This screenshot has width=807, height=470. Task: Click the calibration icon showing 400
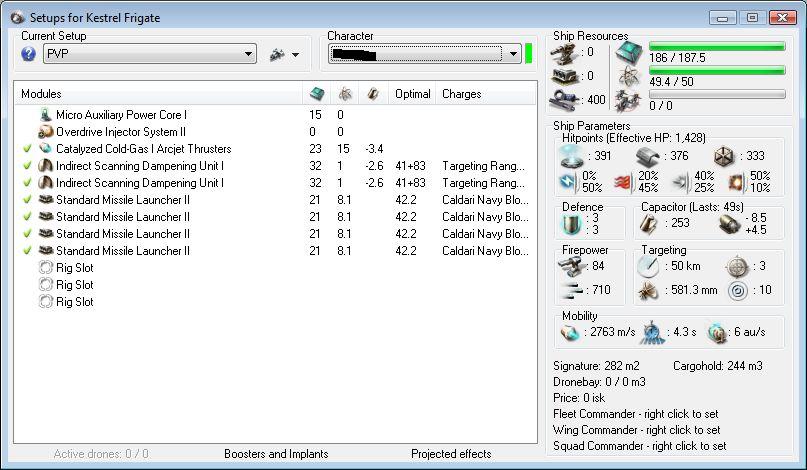coord(564,99)
